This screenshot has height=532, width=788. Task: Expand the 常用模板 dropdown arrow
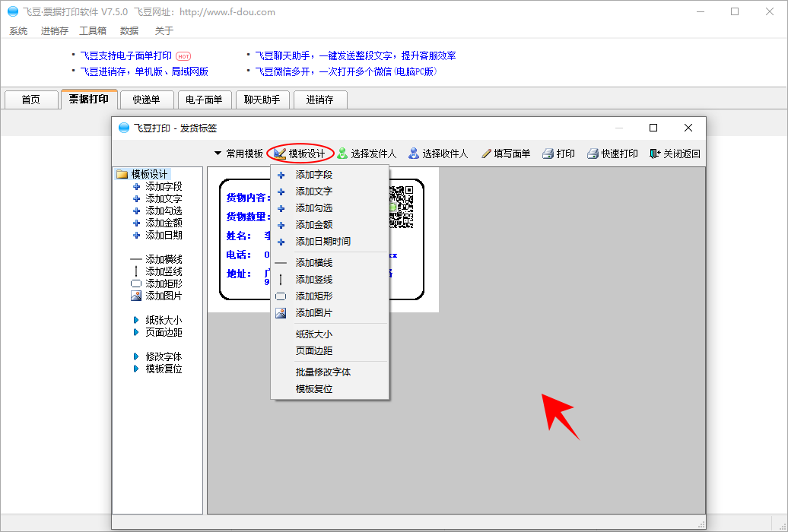218,154
